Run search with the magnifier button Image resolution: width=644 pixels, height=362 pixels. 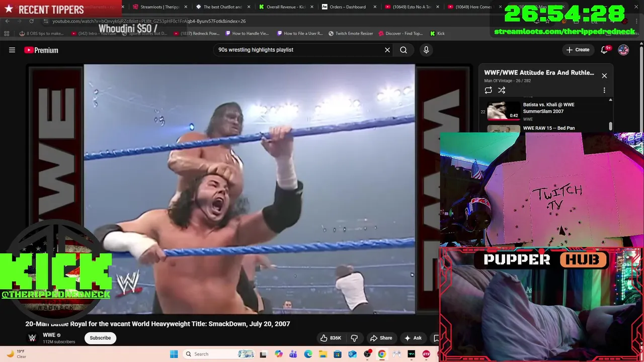(x=404, y=50)
